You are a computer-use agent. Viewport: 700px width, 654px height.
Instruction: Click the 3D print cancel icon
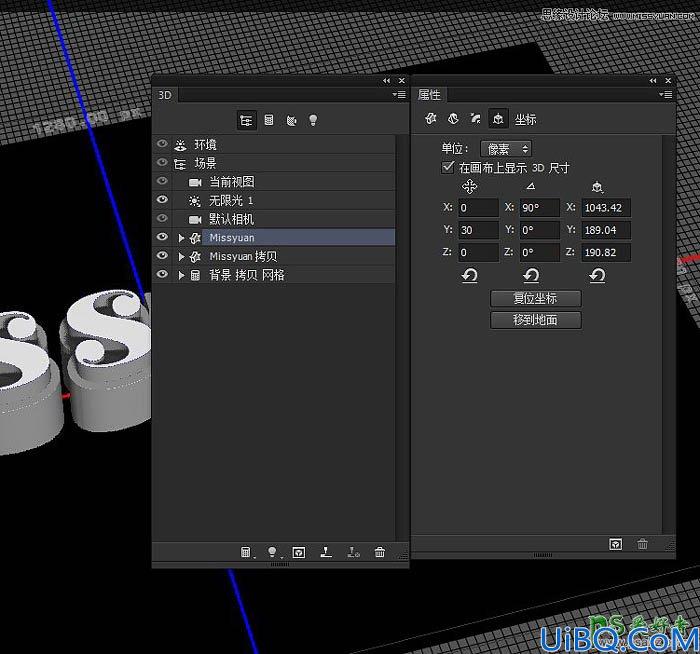pyautogui.click(x=353, y=553)
